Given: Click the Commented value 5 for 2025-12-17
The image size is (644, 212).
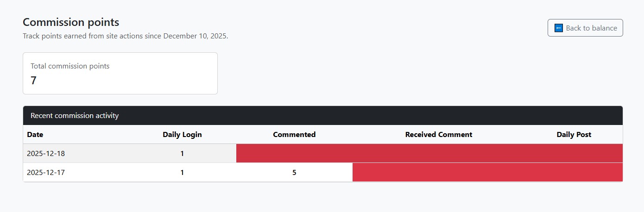Looking at the screenshot, I should tap(294, 173).
